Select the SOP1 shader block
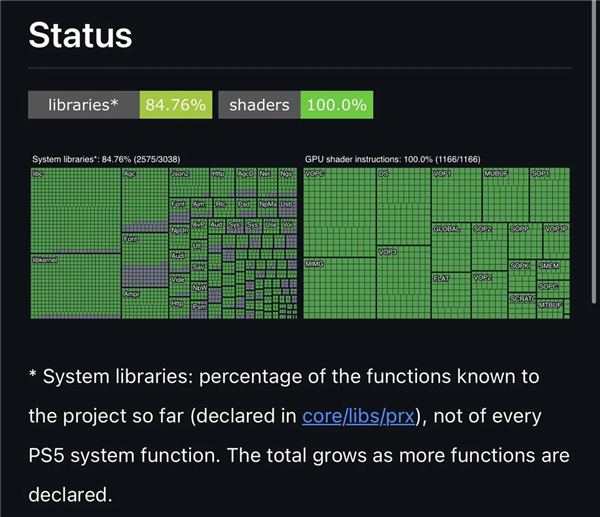The height and width of the screenshot is (517, 600). coord(550,195)
